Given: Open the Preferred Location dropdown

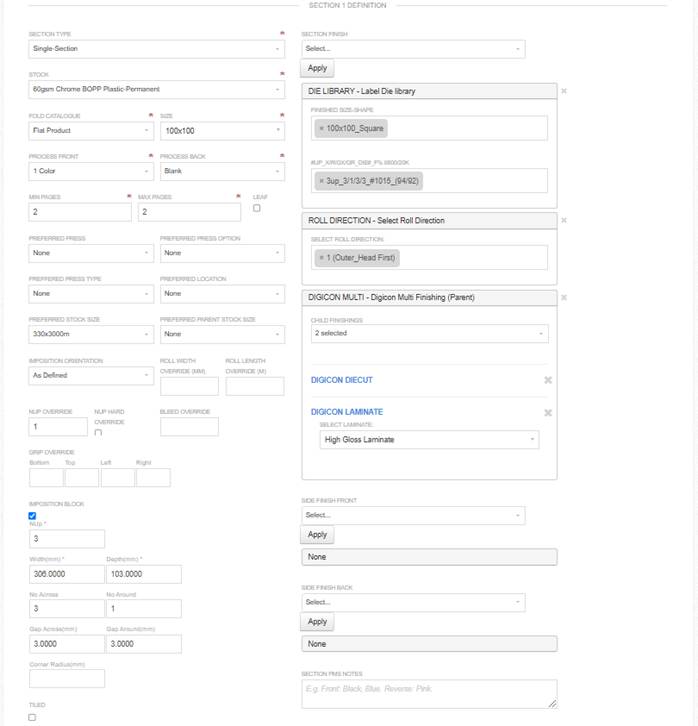Looking at the screenshot, I should click(x=222, y=294).
